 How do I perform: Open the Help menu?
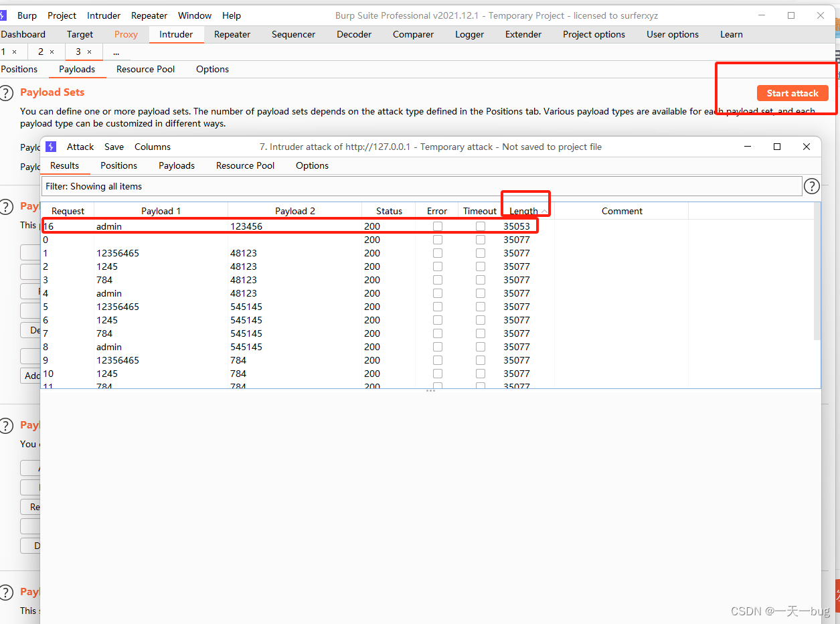point(232,15)
